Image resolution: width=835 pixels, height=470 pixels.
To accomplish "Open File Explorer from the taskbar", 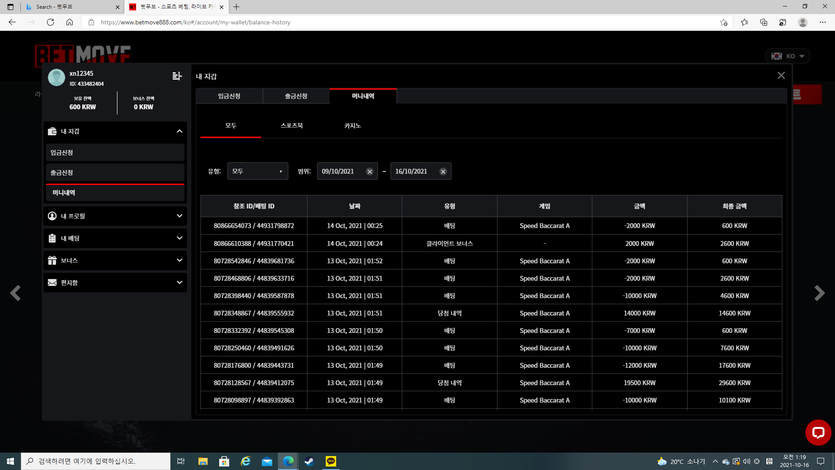I will pos(202,461).
